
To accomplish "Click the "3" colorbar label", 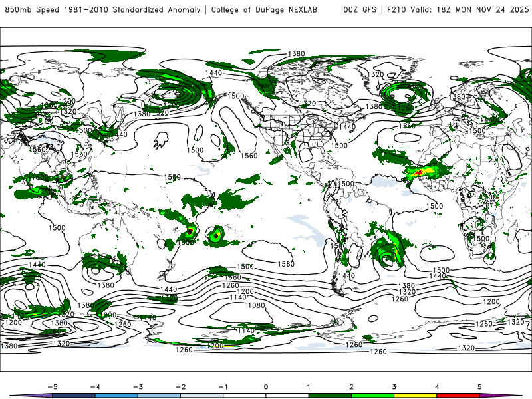I will point(394,387).
